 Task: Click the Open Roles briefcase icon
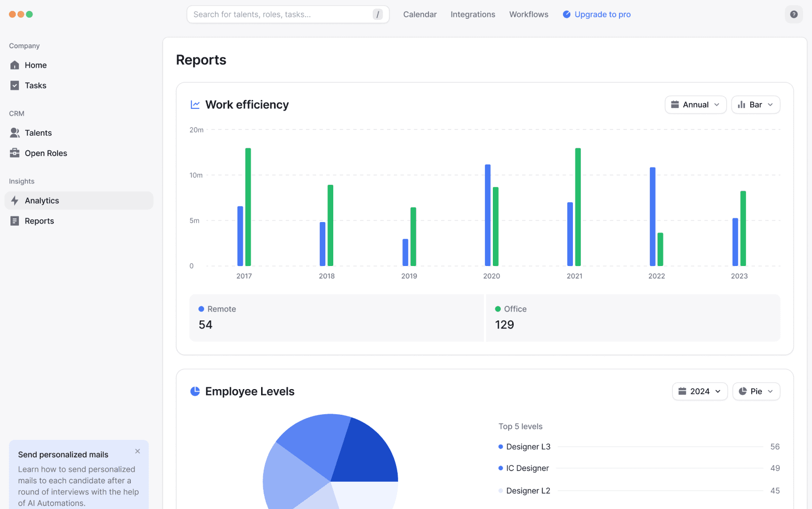15,153
